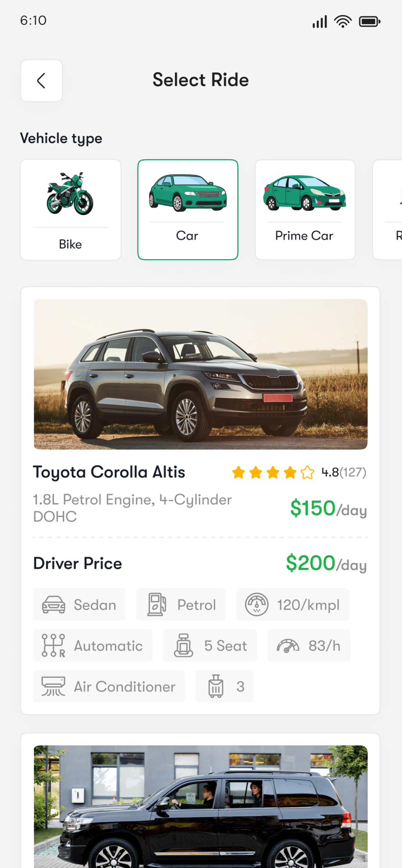
Task: Click the Automatic gear shift icon
Action: point(53,646)
